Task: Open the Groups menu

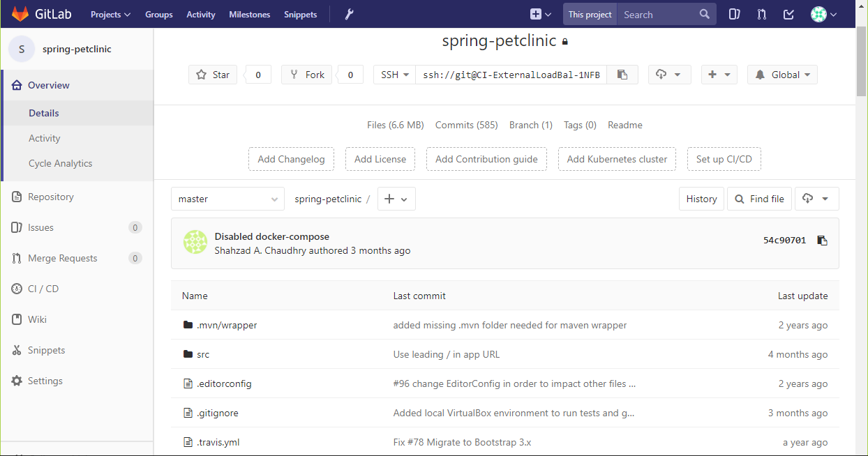Action: 159,14
